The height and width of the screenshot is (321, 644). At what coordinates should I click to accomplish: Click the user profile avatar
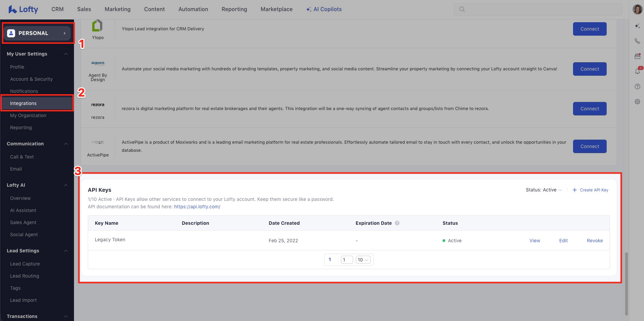click(637, 9)
